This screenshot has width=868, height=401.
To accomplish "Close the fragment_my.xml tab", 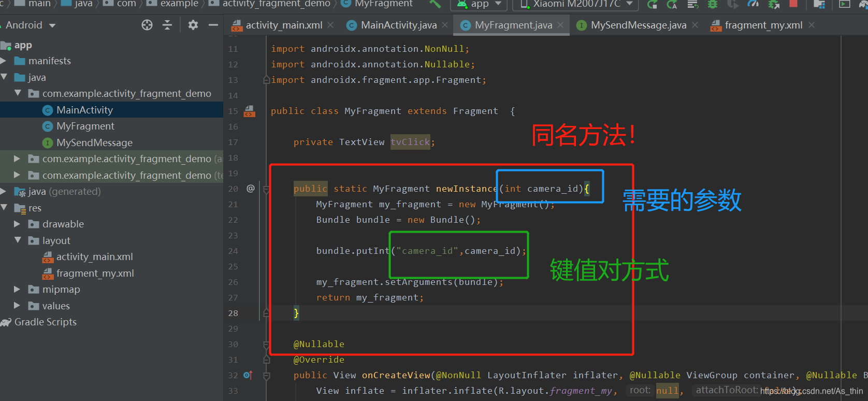I will coord(811,25).
